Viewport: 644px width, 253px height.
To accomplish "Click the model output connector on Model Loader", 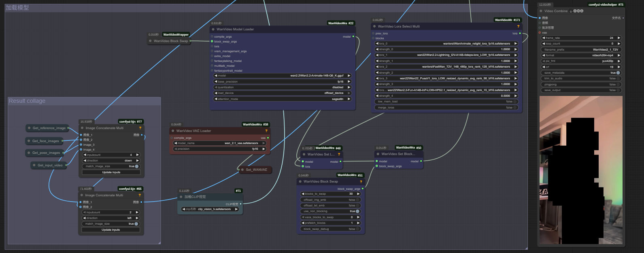I will (x=353, y=36).
